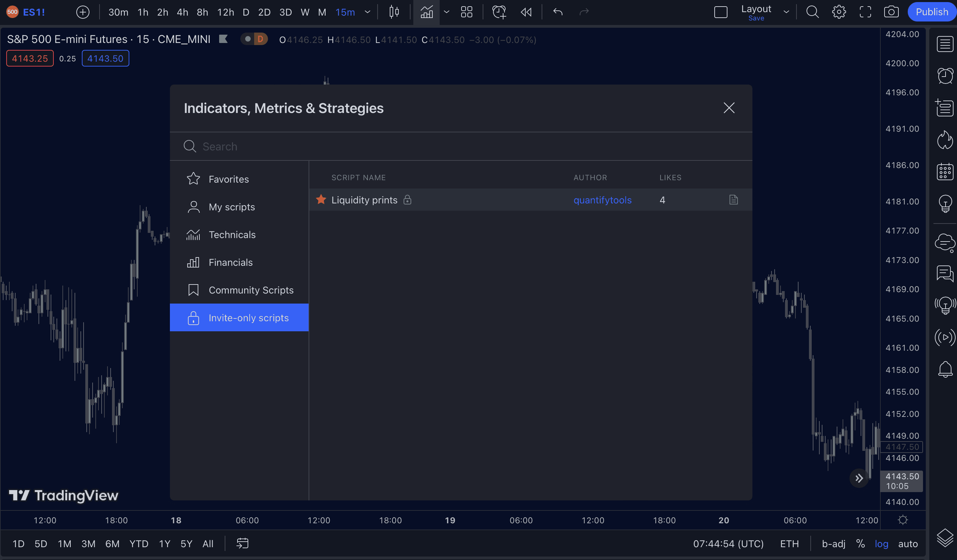Select the Technicals category
Viewport: 957px width, 560px height.
(x=232, y=235)
